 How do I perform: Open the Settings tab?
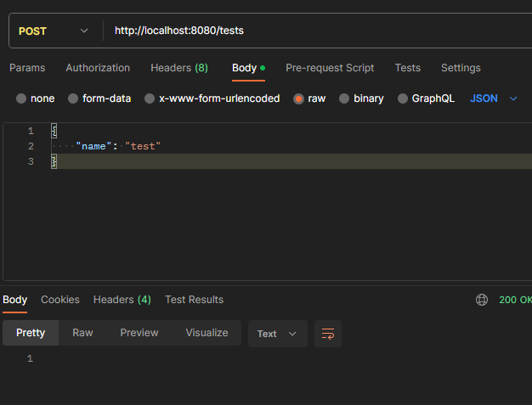[x=461, y=68]
